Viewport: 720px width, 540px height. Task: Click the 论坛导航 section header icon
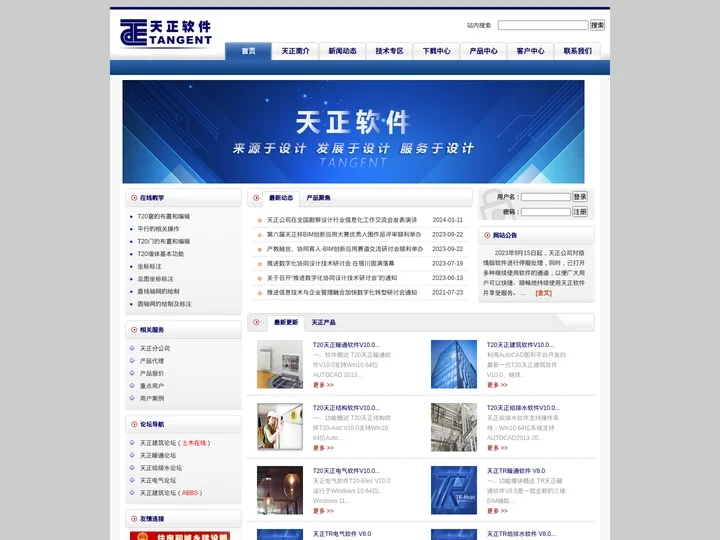click(x=134, y=424)
